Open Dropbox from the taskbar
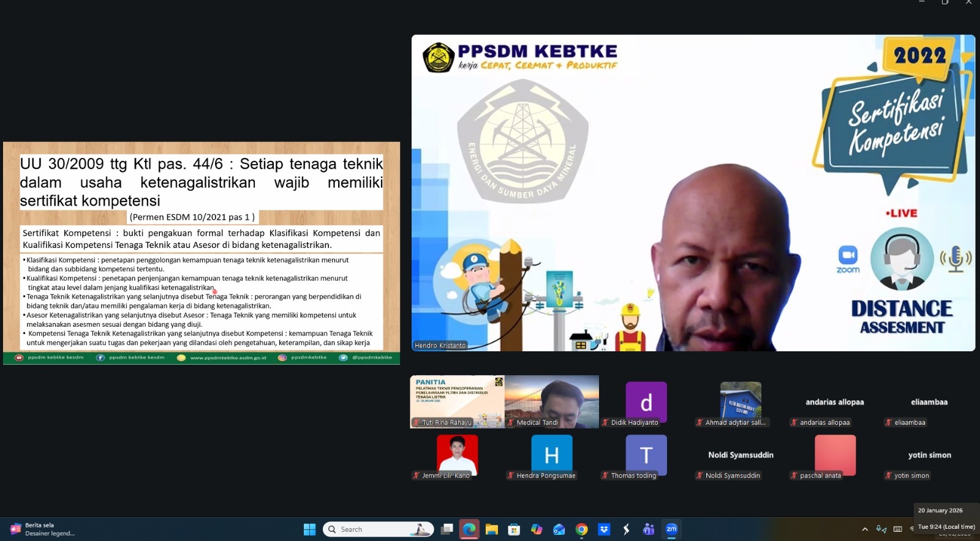This screenshot has width=980, height=541. [x=604, y=529]
